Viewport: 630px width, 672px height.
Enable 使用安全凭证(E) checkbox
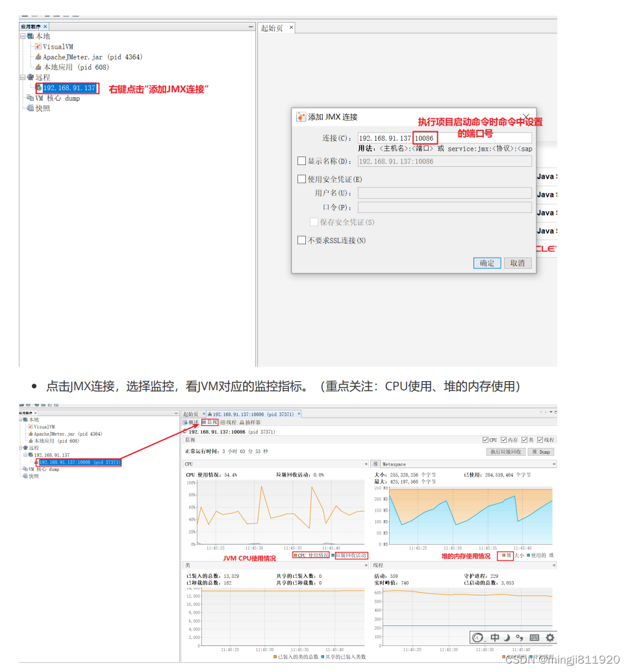[302, 179]
